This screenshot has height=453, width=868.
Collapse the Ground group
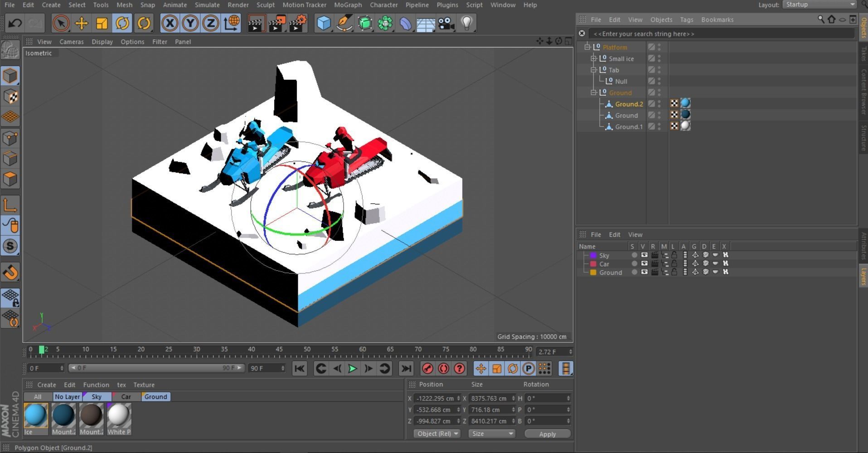click(x=593, y=93)
